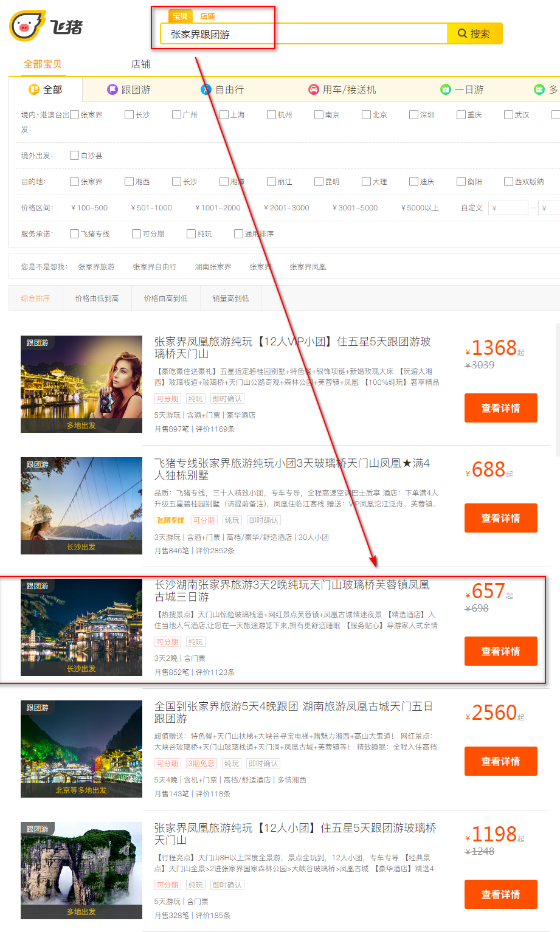This screenshot has width=560, height=932.
Task: Click the 张家界旅游 suggested search
Action: [x=96, y=267]
